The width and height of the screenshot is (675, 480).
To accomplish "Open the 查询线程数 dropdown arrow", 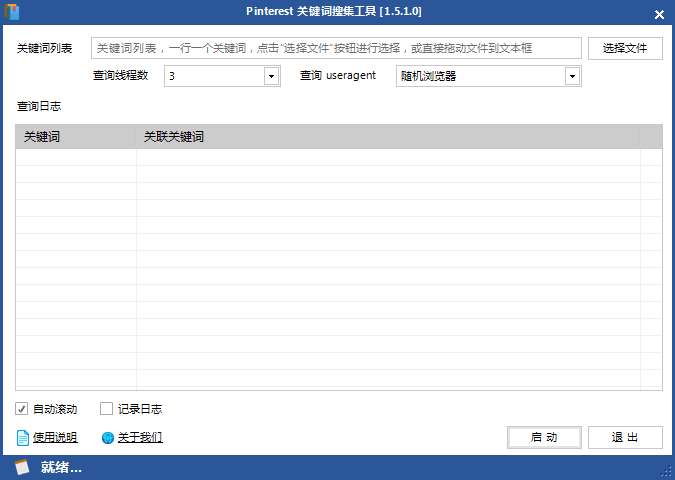I will [x=271, y=76].
